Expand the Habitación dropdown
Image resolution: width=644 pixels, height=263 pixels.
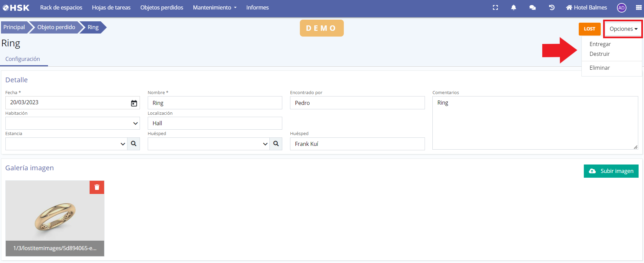[x=72, y=124]
